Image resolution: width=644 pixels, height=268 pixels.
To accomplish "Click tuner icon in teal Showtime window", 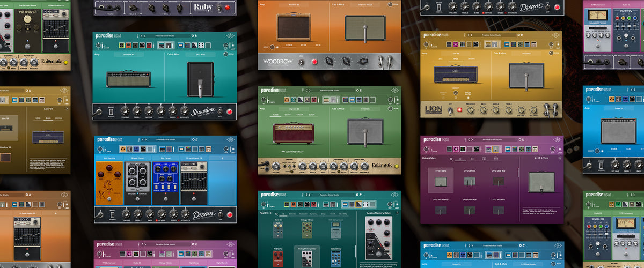I will click(137, 36).
